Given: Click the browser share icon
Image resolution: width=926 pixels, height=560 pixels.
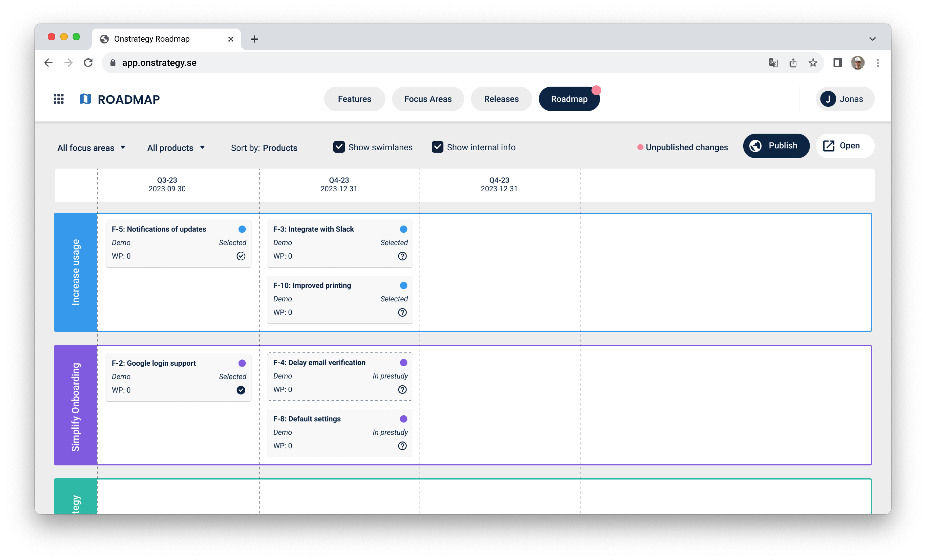Looking at the screenshot, I should tap(793, 63).
